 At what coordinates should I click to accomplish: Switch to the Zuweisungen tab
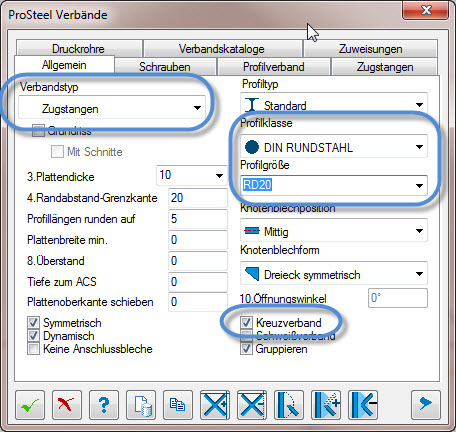click(371, 49)
